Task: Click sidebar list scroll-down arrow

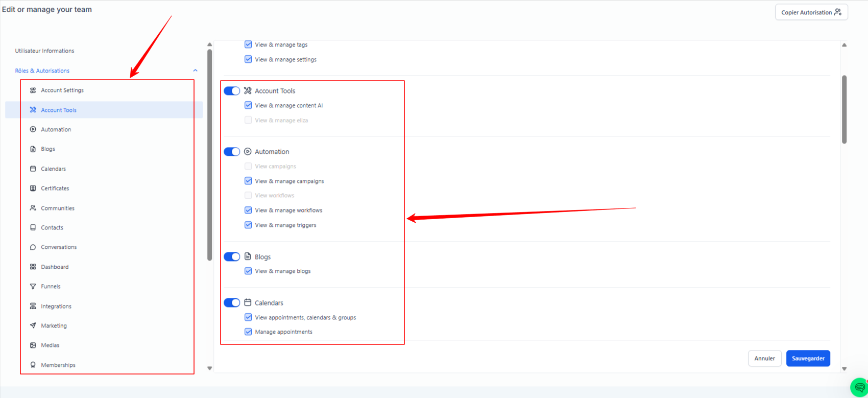Action: [x=209, y=368]
